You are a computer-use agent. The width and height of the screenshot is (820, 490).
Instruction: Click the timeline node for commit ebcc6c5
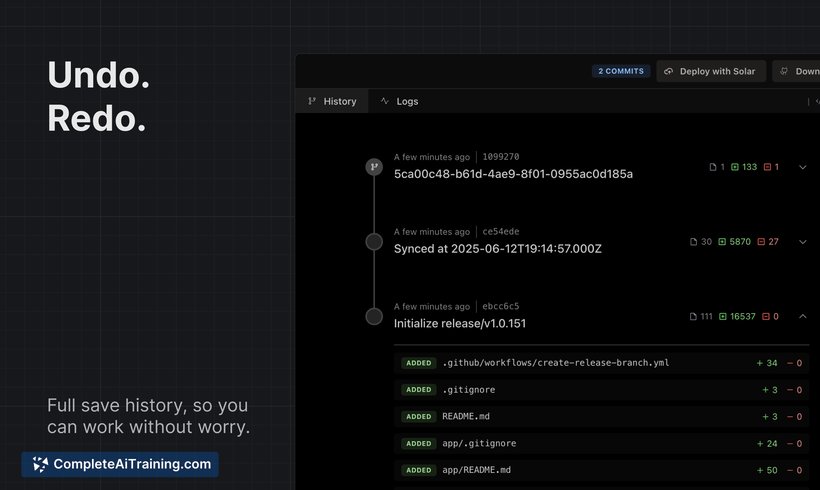(x=374, y=316)
